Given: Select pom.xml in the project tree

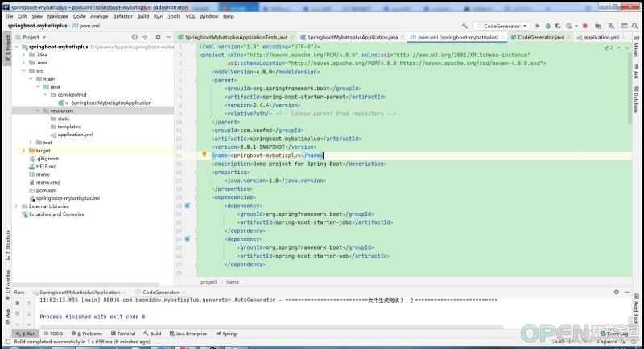Looking at the screenshot, I should tap(46, 190).
